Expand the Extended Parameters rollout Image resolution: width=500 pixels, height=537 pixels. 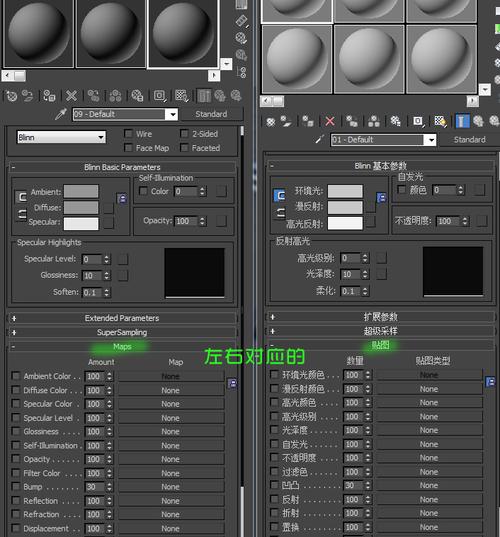(122, 318)
